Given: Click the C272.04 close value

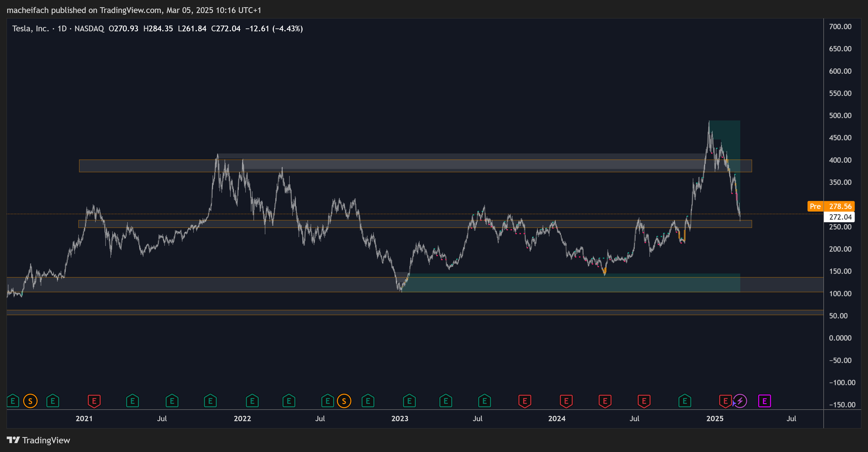Looking at the screenshot, I should pos(226,29).
